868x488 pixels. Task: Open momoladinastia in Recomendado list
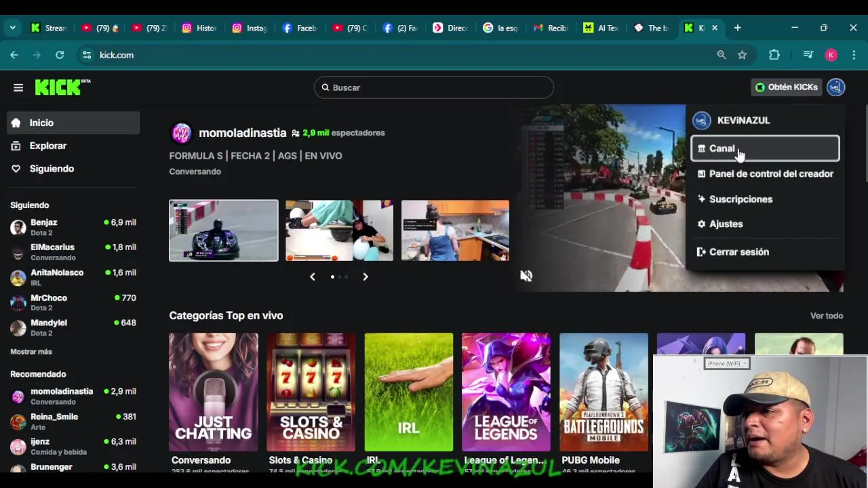coord(73,396)
